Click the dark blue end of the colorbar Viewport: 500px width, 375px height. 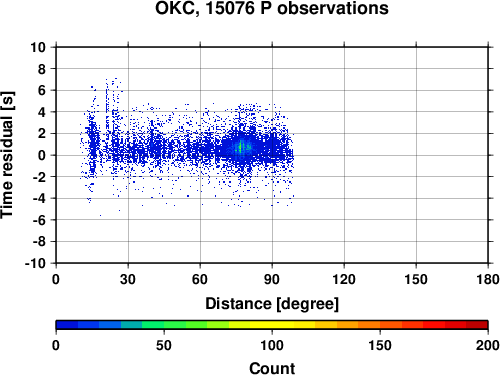[x=67, y=325]
